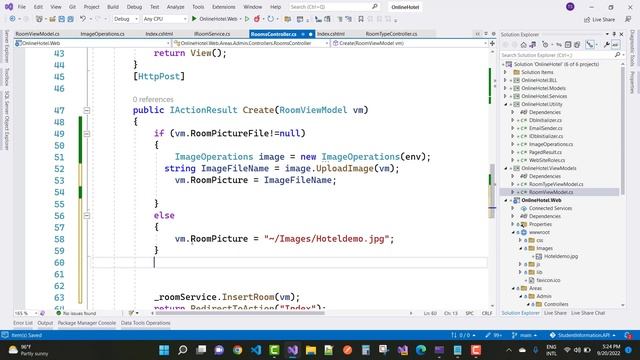
Task: Click the StudentInformationAPI repository selector
Action: pos(582,335)
